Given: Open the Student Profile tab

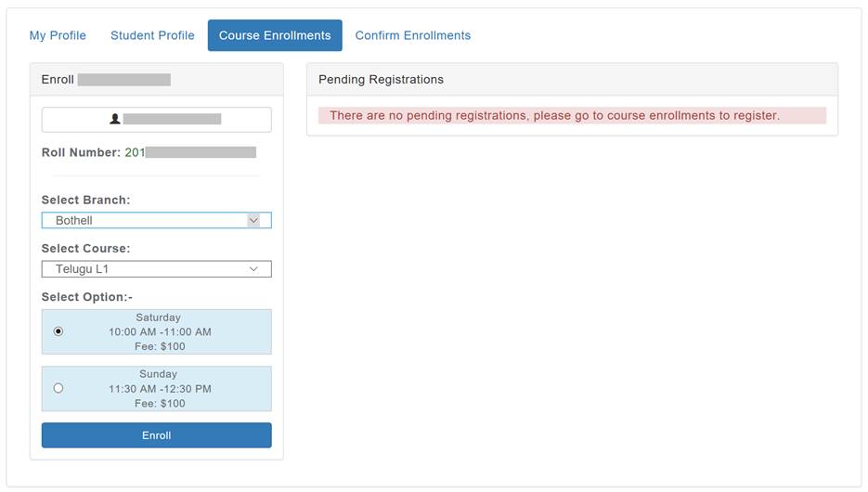Looking at the screenshot, I should [x=152, y=35].
